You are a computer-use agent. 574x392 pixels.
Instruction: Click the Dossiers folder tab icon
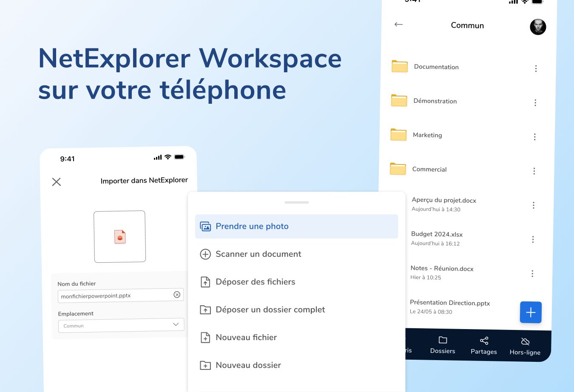tap(443, 340)
